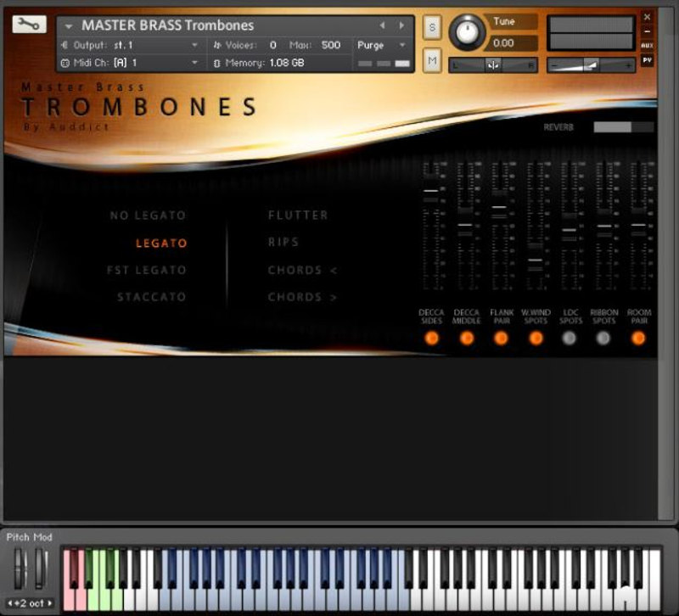Click the voices note icon
Image resolution: width=679 pixels, height=616 pixels.
pos(217,45)
